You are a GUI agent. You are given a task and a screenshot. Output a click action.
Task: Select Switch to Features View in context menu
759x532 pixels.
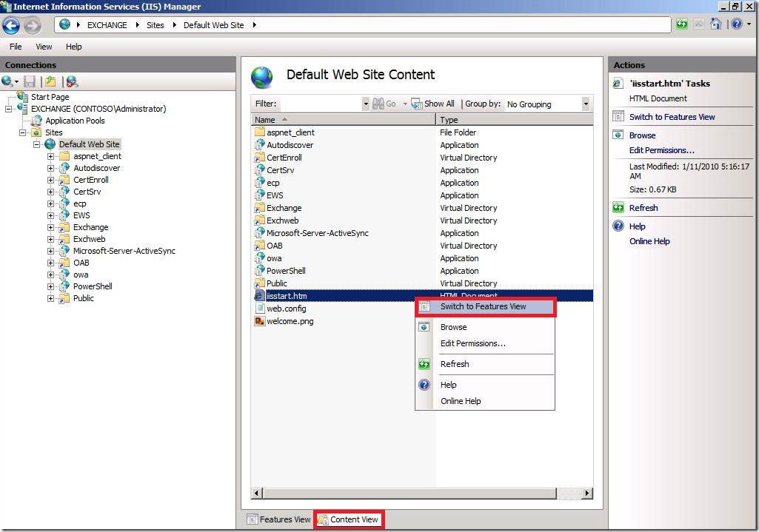[483, 306]
